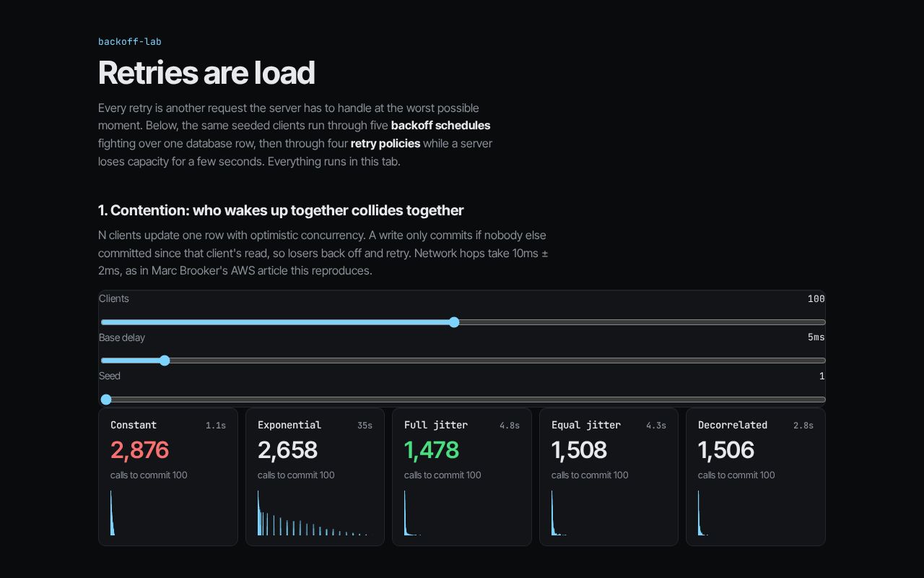The width and height of the screenshot is (924, 578).
Task: Click the 4.8s duration on Full jitter
Action: coord(510,426)
